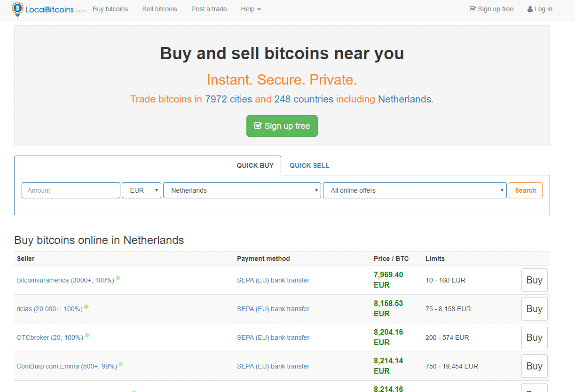Follow the 7972 cities link
This screenshot has width=575, height=392.
(228, 99)
